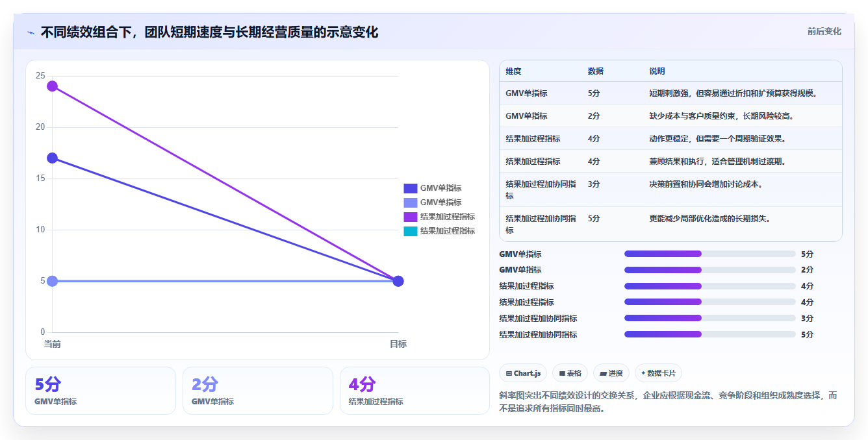Image resolution: width=868 pixels, height=440 pixels.
Task: Click the y-axis label 20
Action: 40,127
